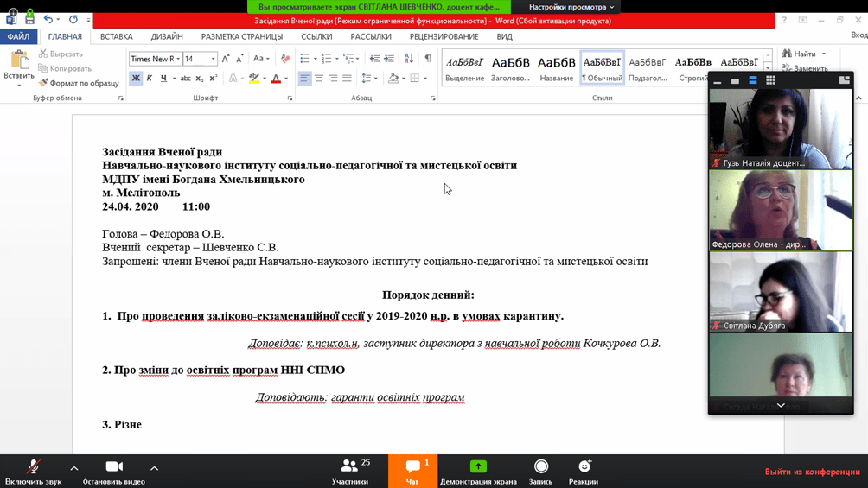Image resolution: width=868 pixels, height=488 pixels.
Task: Open the РЕЦЕНЗИРОВАНИЕ ribbon tab
Action: point(444,37)
